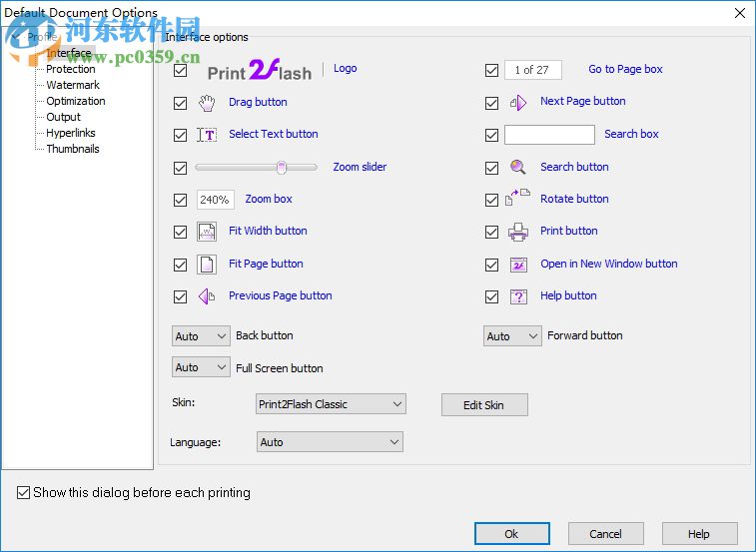Disable the Search box checkbox

coord(491,135)
